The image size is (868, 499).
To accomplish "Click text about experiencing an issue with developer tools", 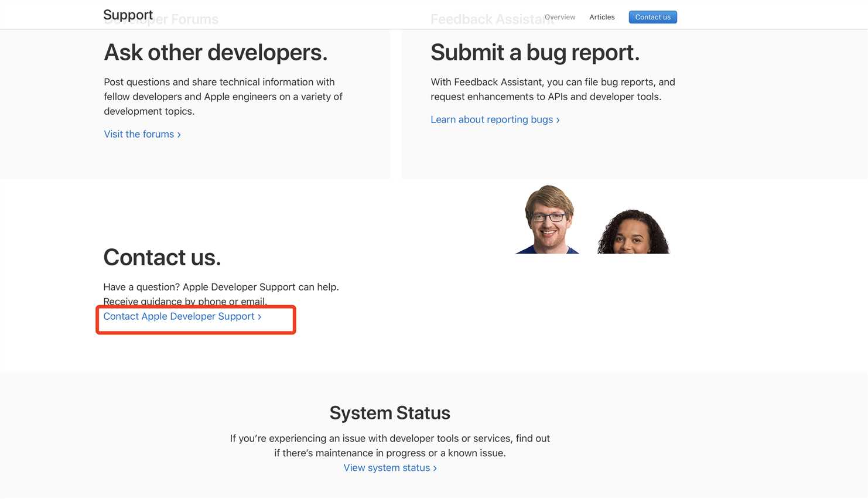I will click(x=390, y=446).
